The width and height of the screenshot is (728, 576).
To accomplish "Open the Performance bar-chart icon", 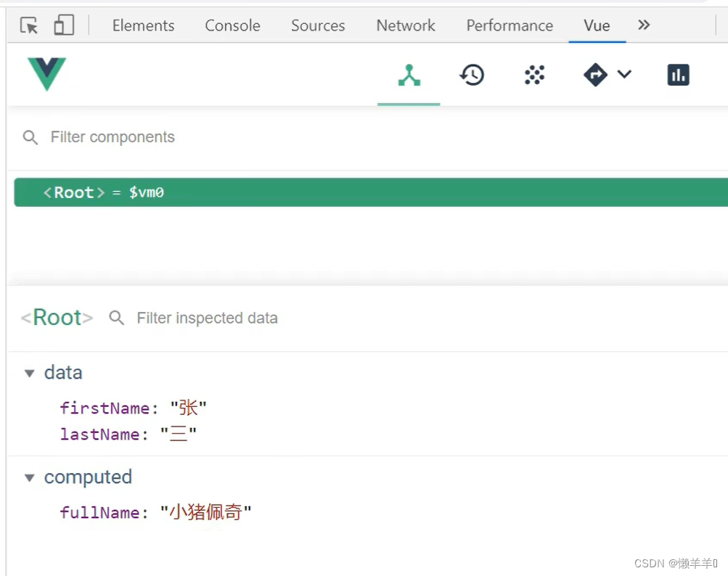I will click(x=678, y=75).
